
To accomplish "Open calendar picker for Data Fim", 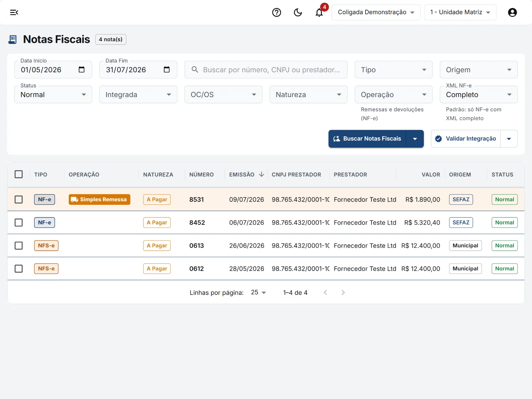I will coord(167,69).
